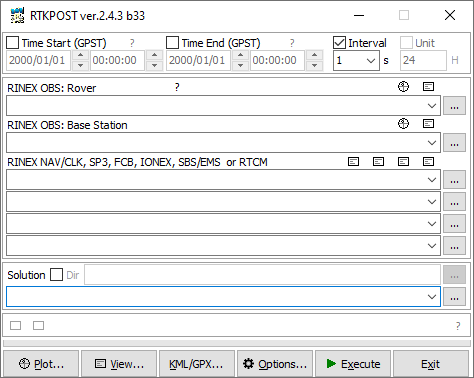Viewport: 474px width, 378px height.
Task: Open third view icon in NAV/CLK row
Action: [x=403, y=162]
